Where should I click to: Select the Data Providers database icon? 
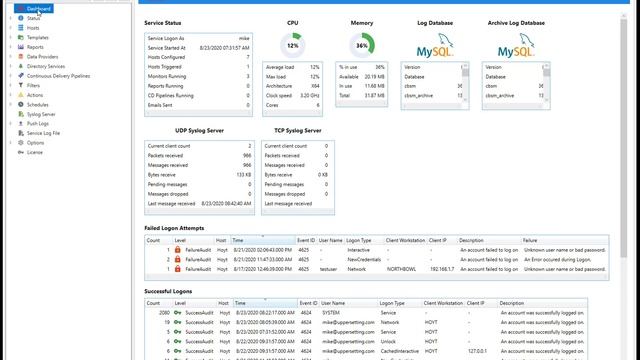point(21,56)
